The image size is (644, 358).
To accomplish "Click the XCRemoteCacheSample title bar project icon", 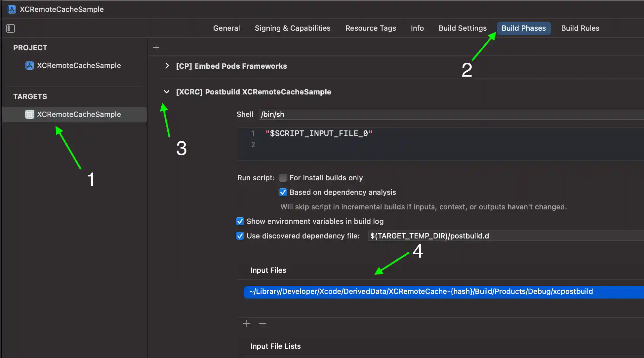I will click(x=12, y=9).
